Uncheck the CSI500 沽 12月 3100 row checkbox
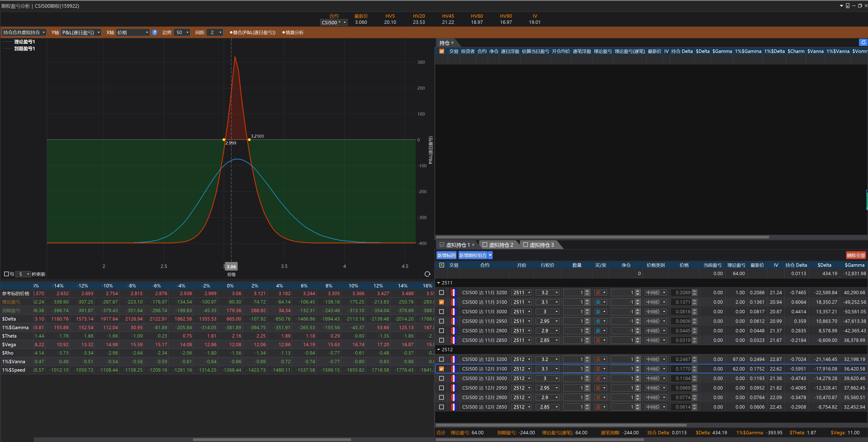 tap(441, 369)
